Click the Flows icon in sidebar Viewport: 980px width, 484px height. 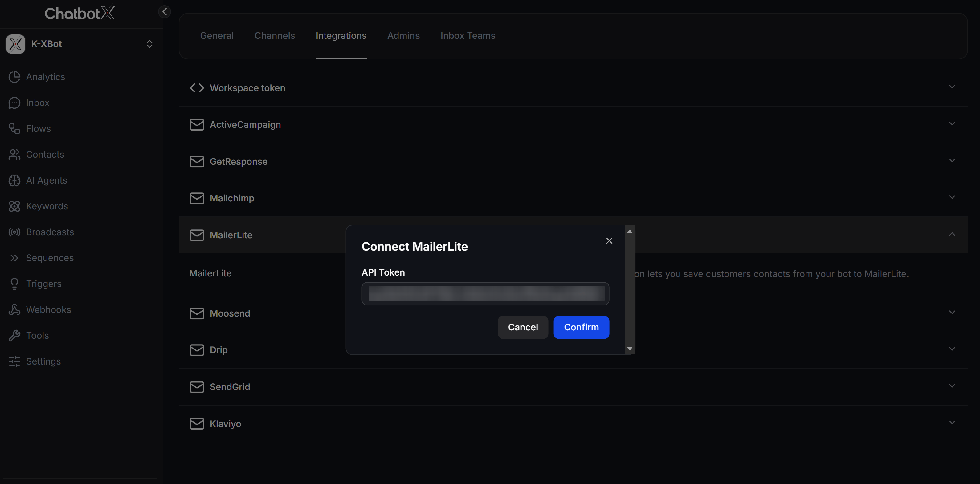tap(14, 128)
